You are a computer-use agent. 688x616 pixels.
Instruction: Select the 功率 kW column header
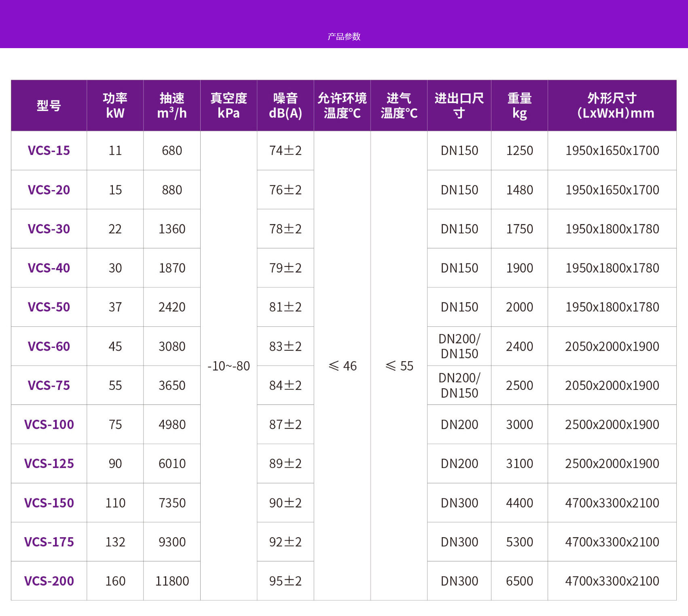click(x=115, y=106)
